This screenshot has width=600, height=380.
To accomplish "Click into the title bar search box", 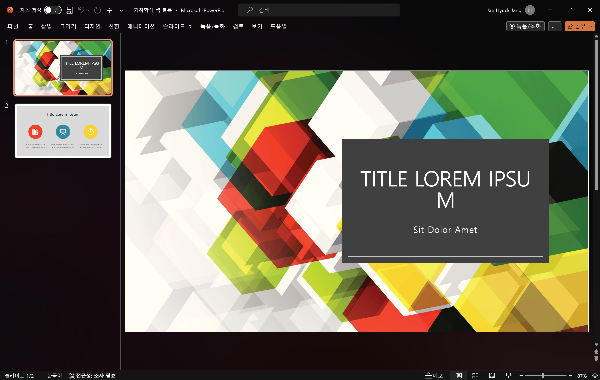I will (x=319, y=10).
